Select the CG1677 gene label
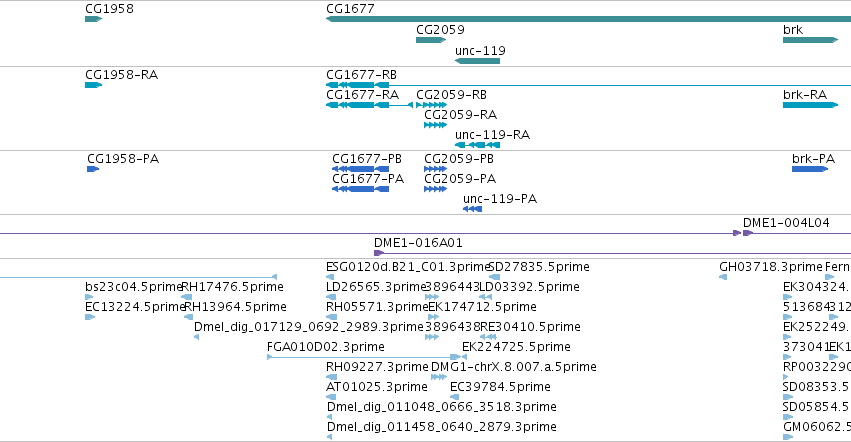This screenshot has height=442, width=851. (x=350, y=9)
